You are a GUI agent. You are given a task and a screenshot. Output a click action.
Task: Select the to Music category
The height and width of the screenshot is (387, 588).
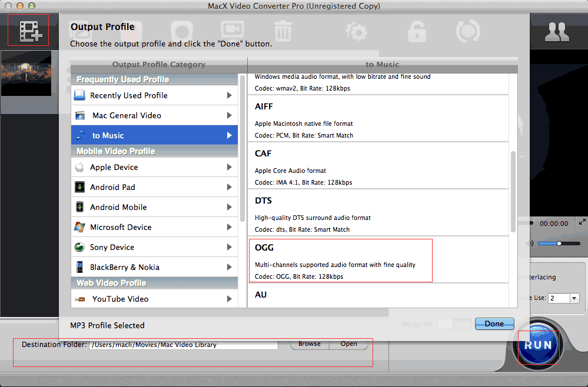(x=154, y=135)
